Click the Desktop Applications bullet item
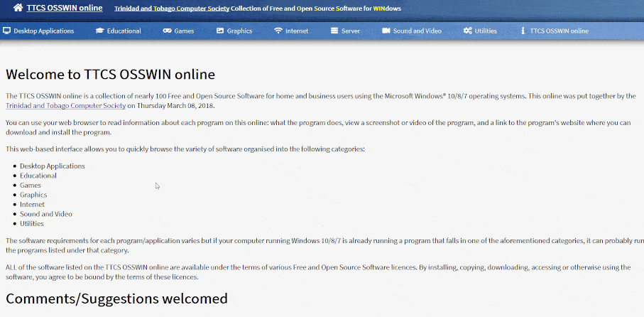This screenshot has width=644, height=317. click(52, 166)
